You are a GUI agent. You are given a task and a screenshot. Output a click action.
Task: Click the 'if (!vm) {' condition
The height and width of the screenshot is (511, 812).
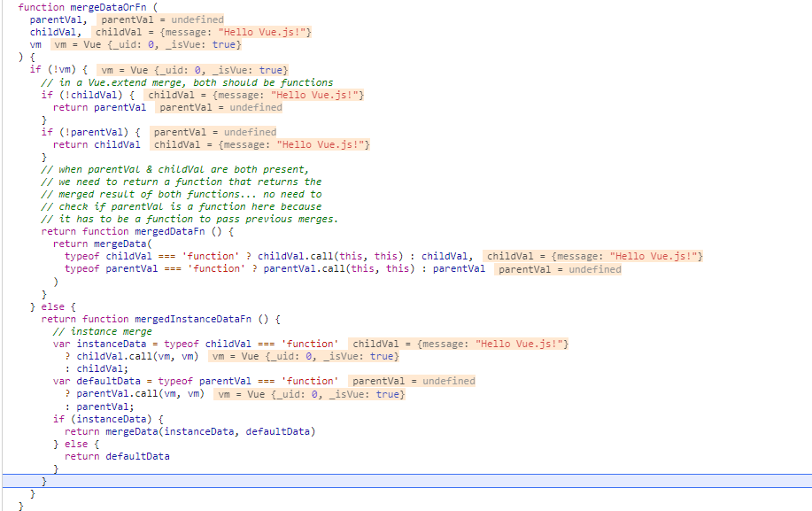point(58,70)
